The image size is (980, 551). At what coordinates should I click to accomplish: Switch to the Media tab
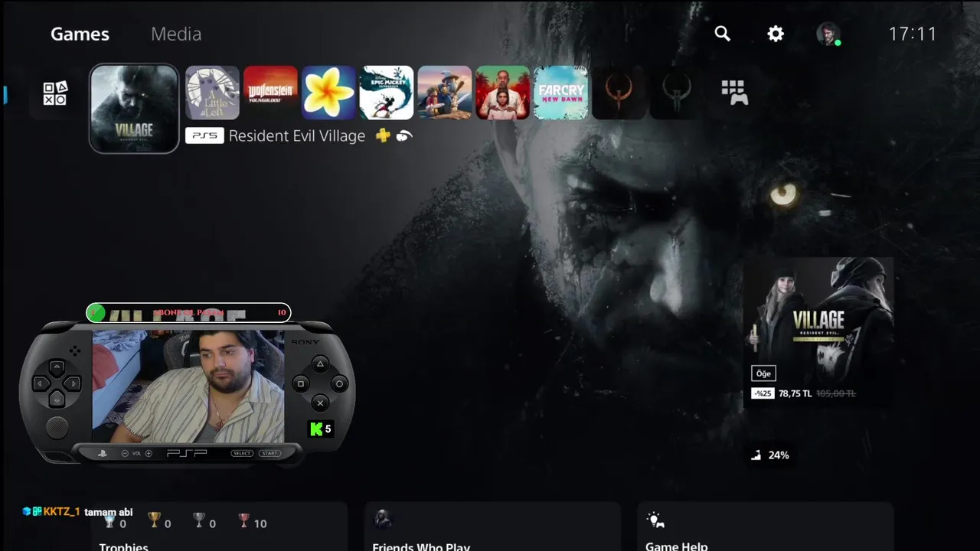pyautogui.click(x=176, y=34)
